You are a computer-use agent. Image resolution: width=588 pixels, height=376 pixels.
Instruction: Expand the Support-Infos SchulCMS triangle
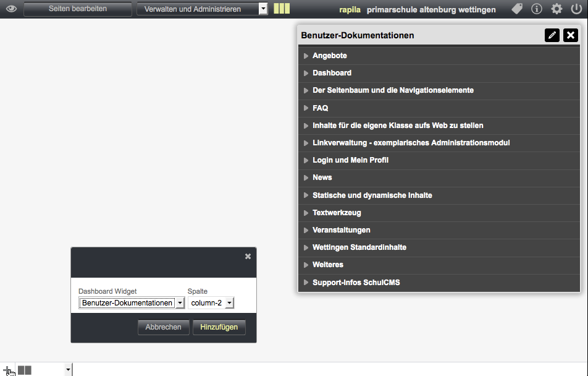(306, 283)
